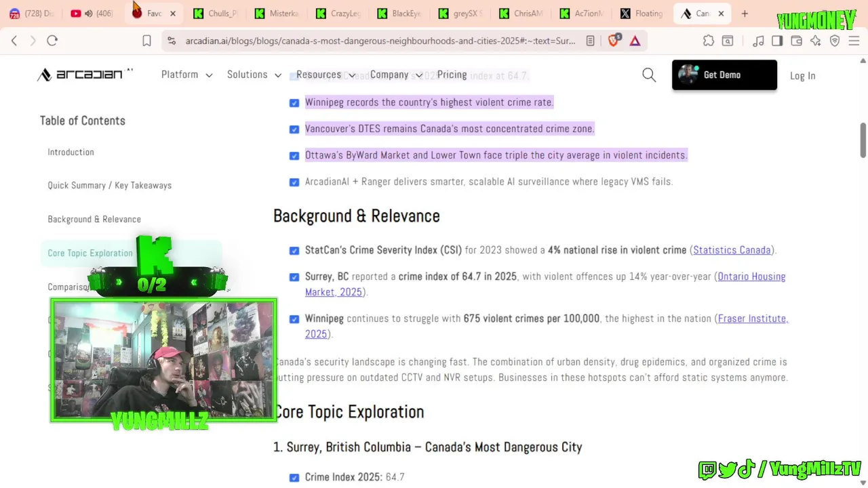This screenshot has width=868, height=488.
Task: Close the active Arcadian tab
Action: (x=721, y=14)
